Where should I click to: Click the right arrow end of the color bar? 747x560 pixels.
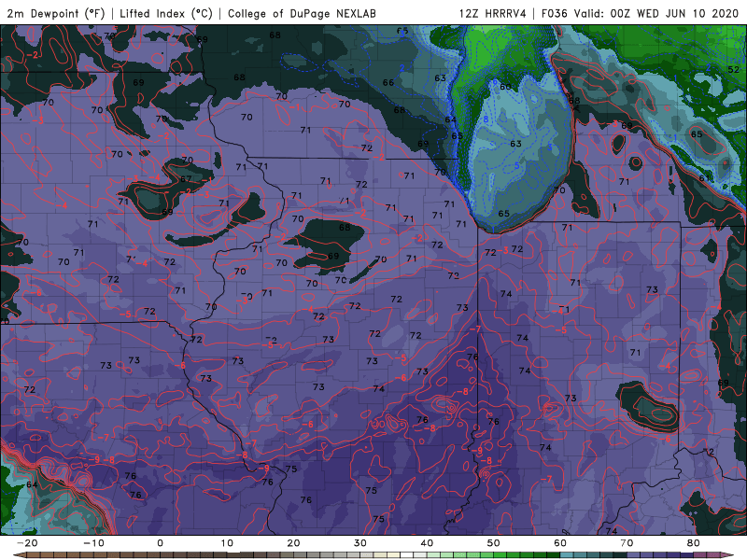coord(727,554)
